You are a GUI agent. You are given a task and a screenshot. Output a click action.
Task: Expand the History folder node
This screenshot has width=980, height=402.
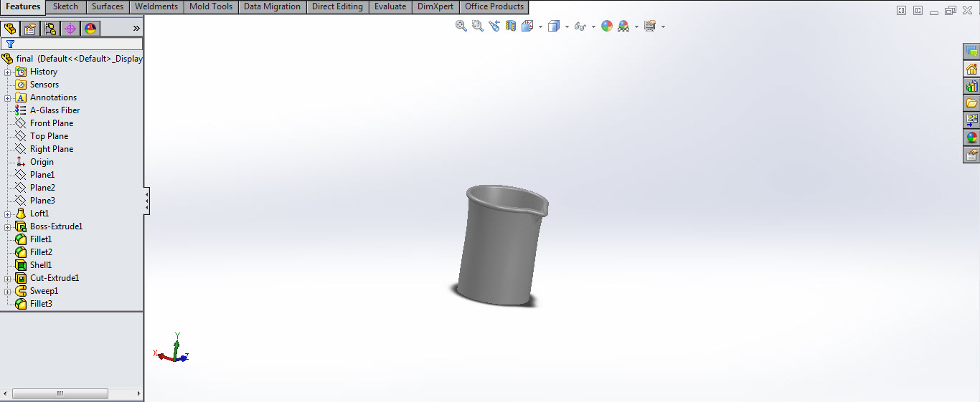click(x=7, y=72)
